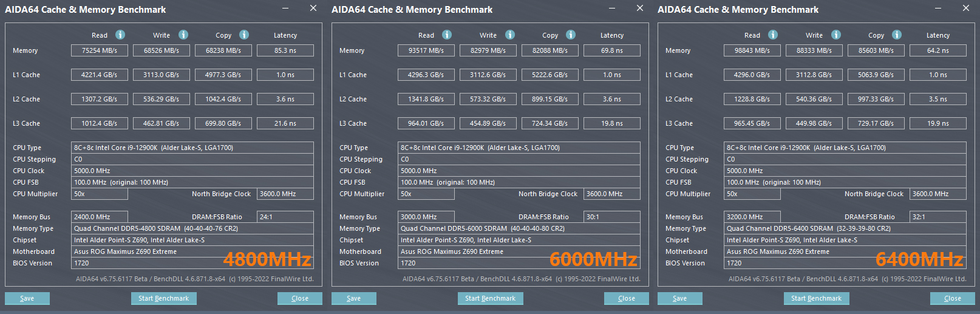Click Memory Bus field showing 3000.0 MHz
The width and height of the screenshot is (980, 314).
tap(426, 217)
